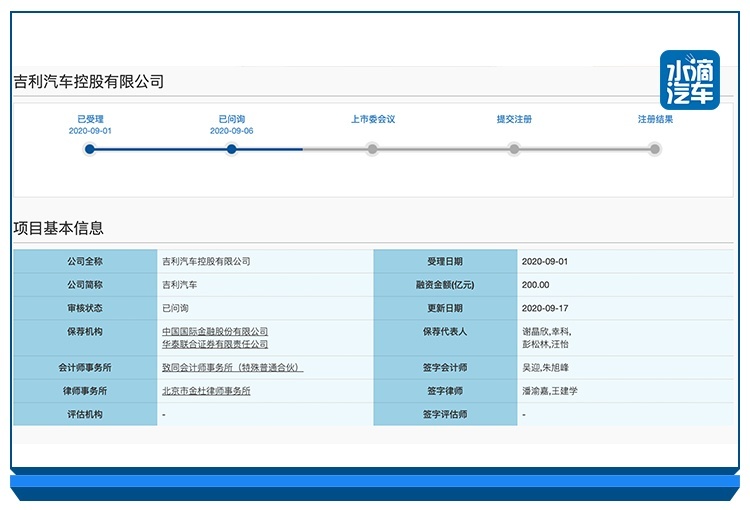
Task: Click the 更新日期 label cell
Action: 445,308
